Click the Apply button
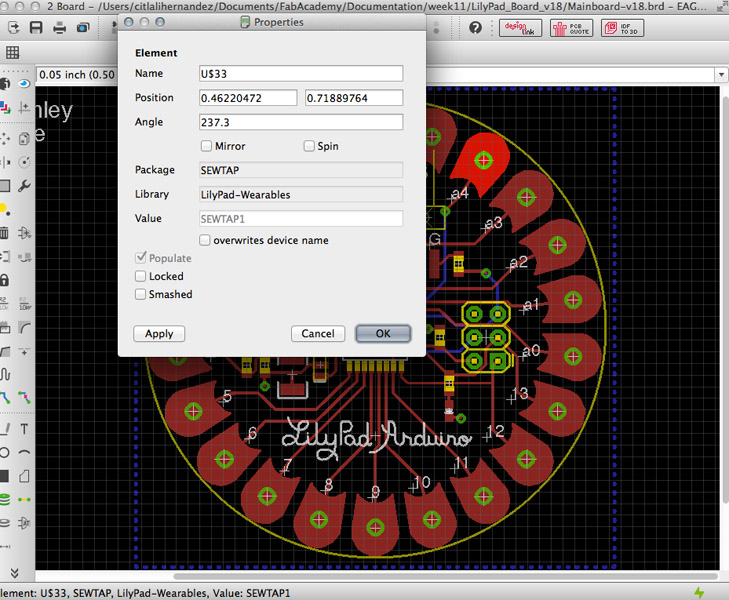729x600 pixels. pyautogui.click(x=159, y=334)
